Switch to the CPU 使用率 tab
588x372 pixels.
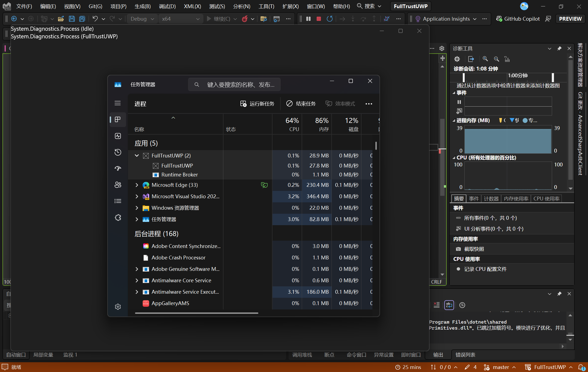[x=546, y=199]
